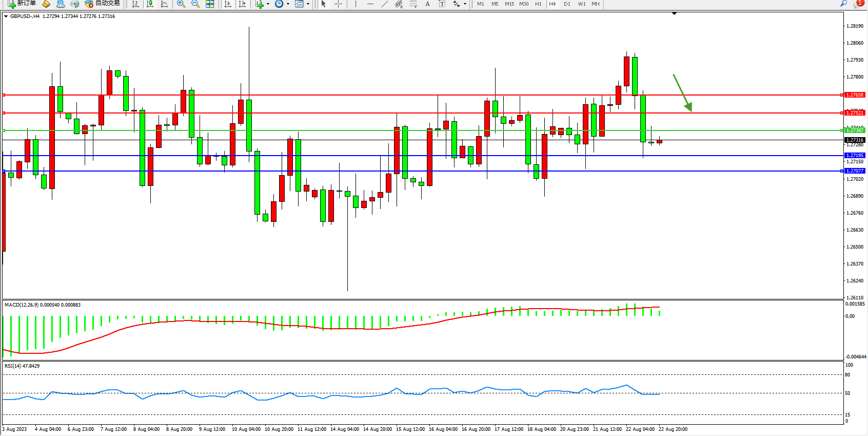Zoom in on the chart
Screen dimensions: 868x436
coord(181,4)
